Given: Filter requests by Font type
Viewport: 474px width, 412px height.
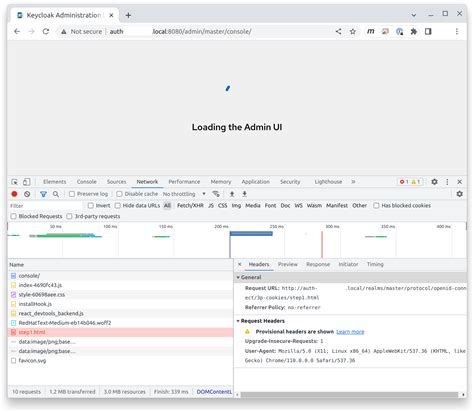Looking at the screenshot, I should 271,206.
